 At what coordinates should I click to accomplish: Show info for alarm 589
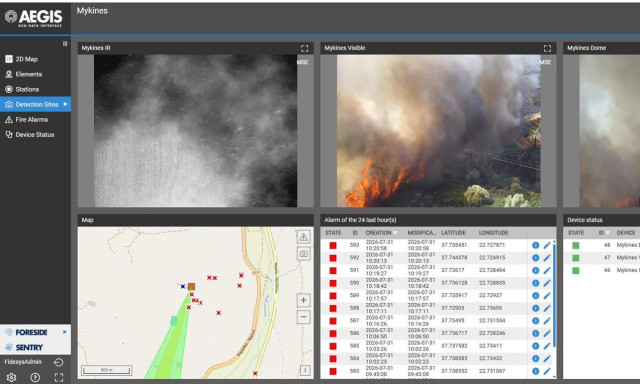click(536, 296)
